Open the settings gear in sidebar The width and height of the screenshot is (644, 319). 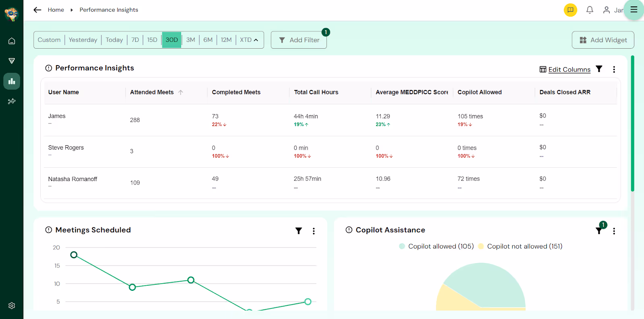[12, 306]
